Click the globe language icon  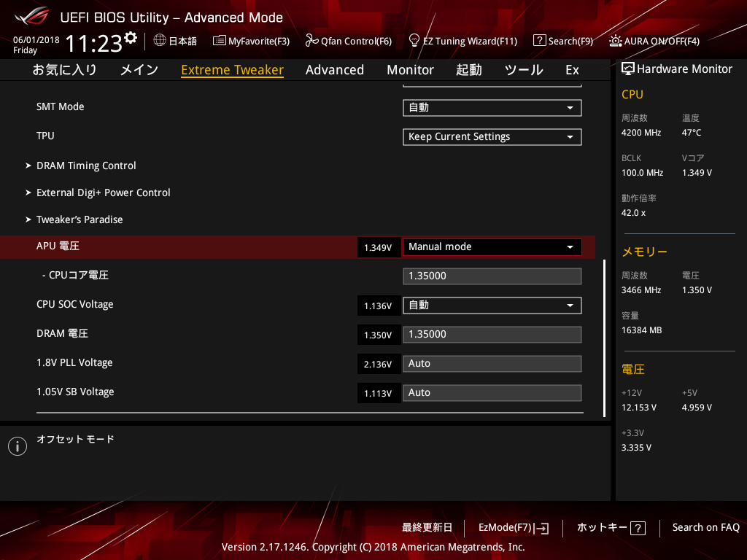(x=160, y=41)
